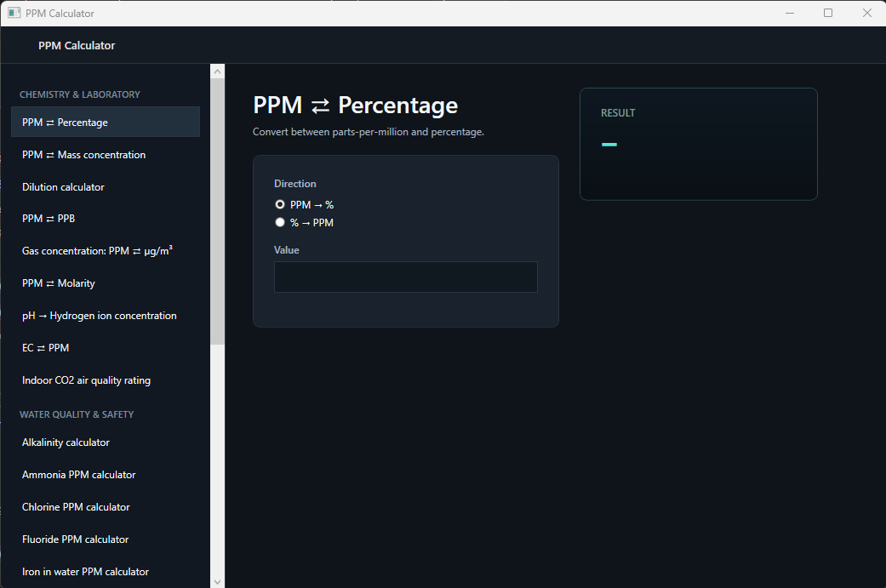Image resolution: width=886 pixels, height=588 pixels.
Task: Maximize the PPM Calculator window
Action: (828, 13)
